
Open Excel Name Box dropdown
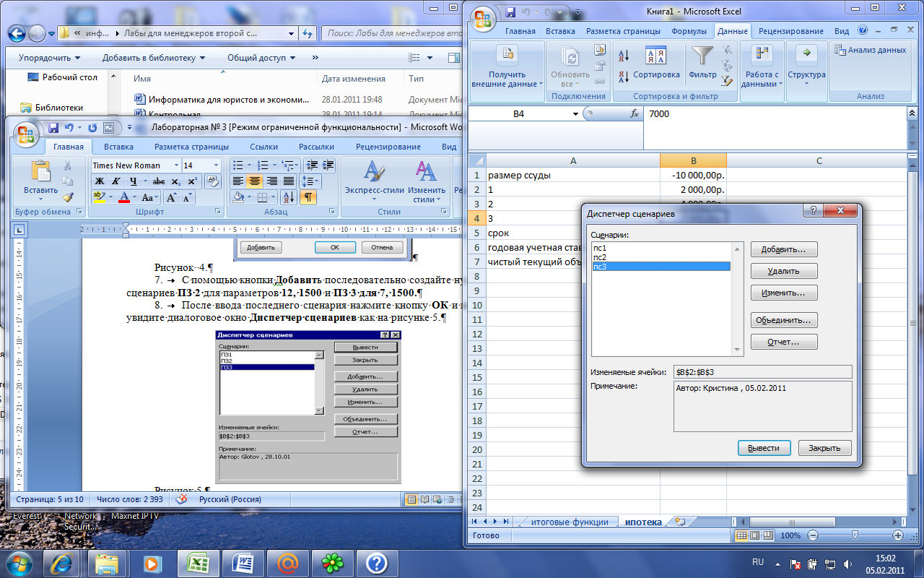[575, 113]
